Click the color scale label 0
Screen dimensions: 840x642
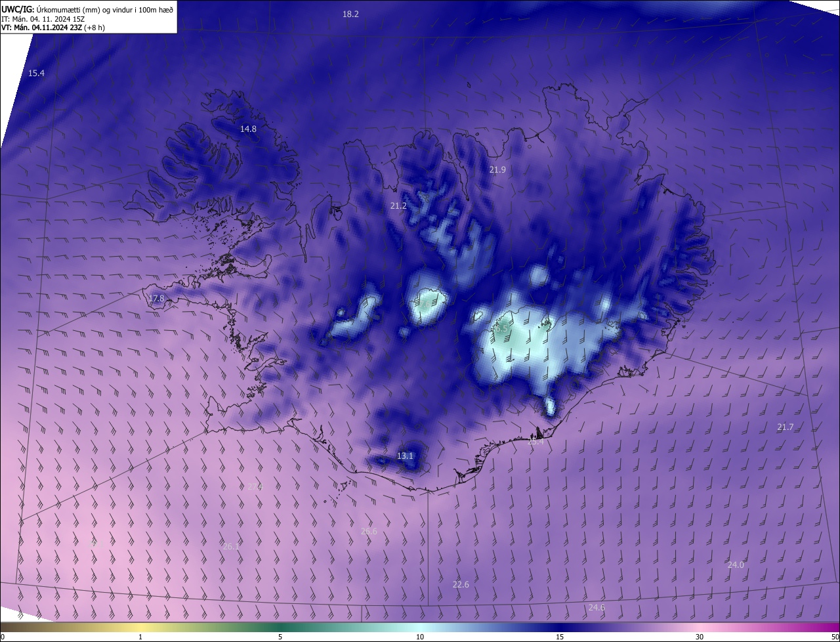3,637
